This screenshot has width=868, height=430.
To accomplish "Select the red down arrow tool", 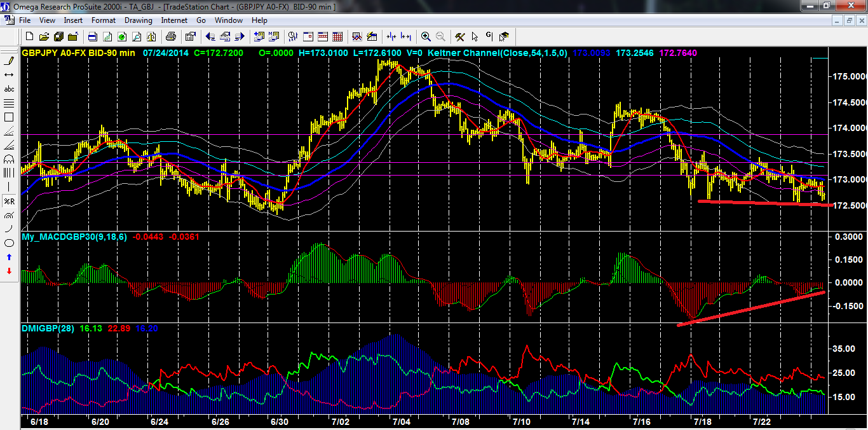I will pos(9,271).
